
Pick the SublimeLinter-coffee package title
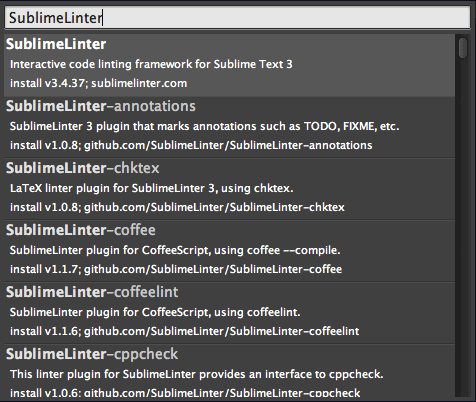(81, 230)
